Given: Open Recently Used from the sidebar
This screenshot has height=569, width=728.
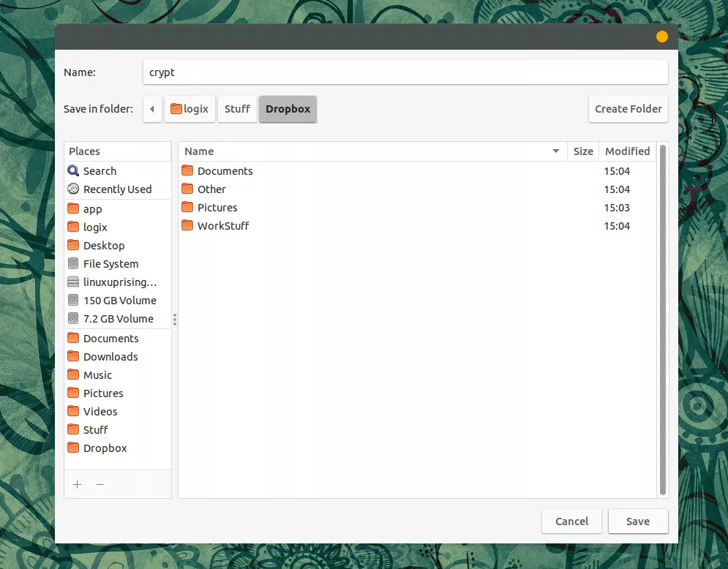Looking at the screenshot, I should 117,189.
